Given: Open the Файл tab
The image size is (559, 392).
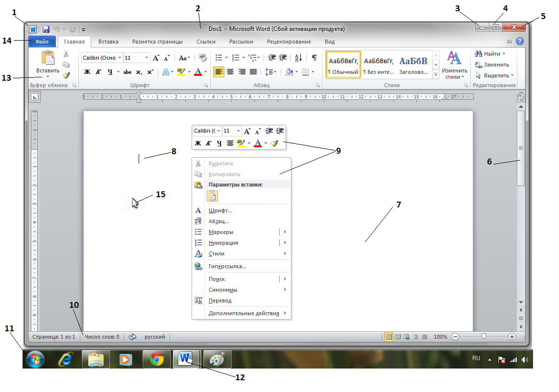Looking at the screenshot, I should pyautogui.click(x=42, y=42).
